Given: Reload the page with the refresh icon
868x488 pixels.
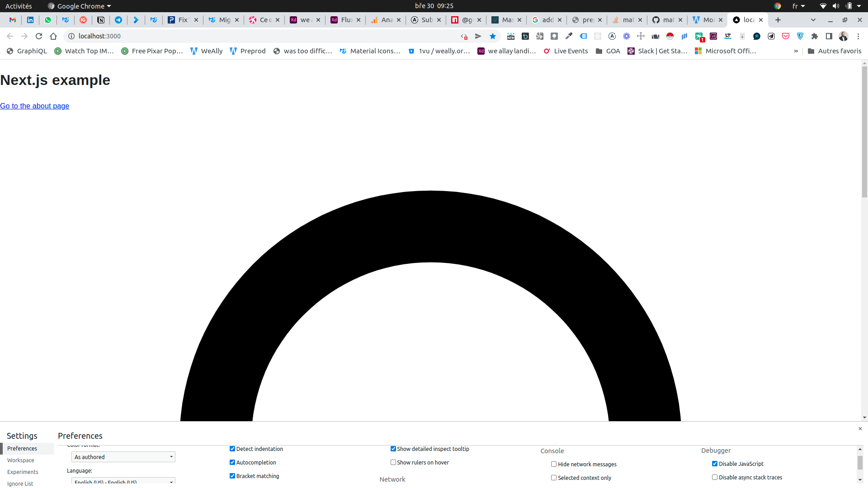Looking at the screenshot, I should [x=39, y=36].
